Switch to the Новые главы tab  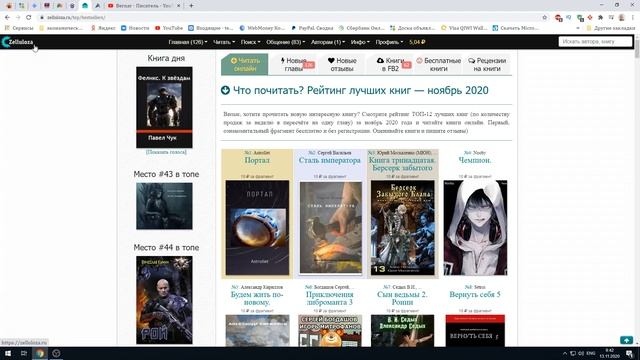pos(294,64)
